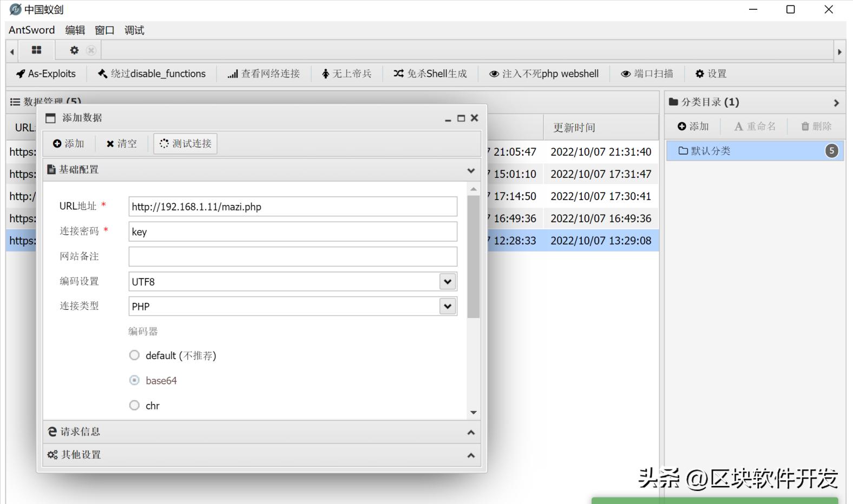Open the 窗口 menu
Viewport: 853px width, 504px height.
point(104,30)
